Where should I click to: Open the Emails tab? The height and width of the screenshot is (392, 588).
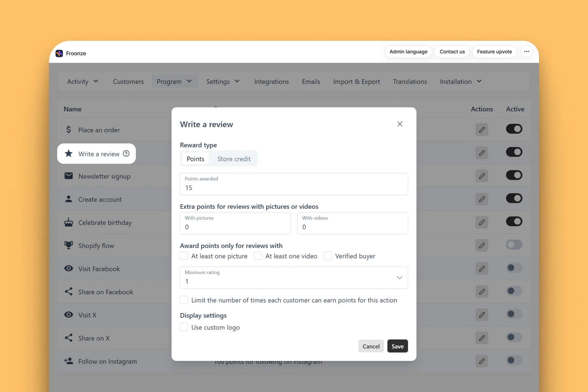[311, 82]
